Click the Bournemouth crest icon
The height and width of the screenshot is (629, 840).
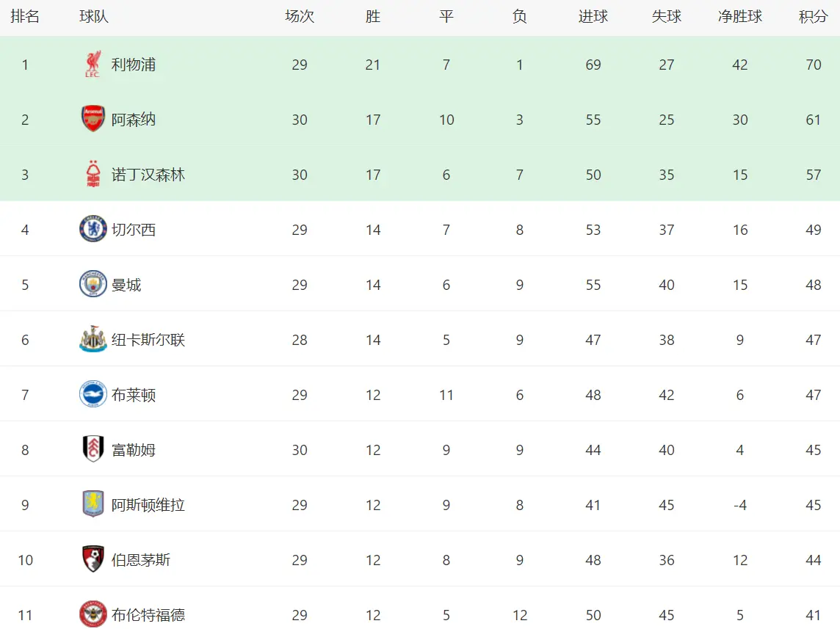pyautogui.click(x=93, y=559)
